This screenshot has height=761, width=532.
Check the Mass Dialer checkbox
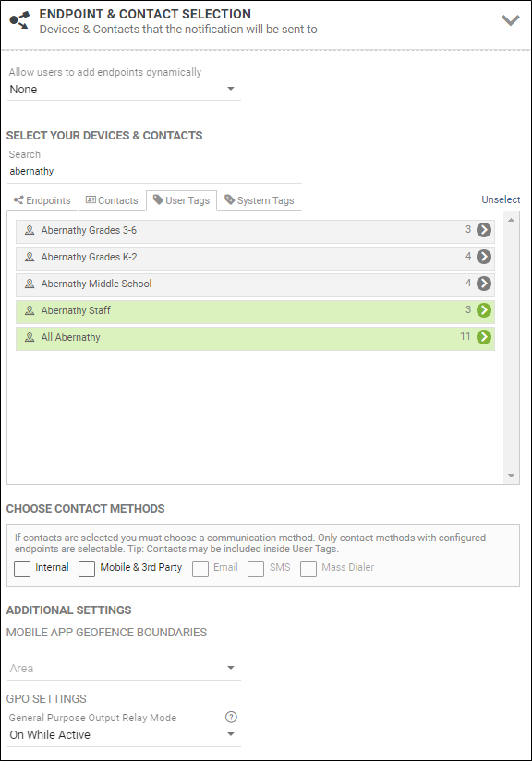point(308,569)
